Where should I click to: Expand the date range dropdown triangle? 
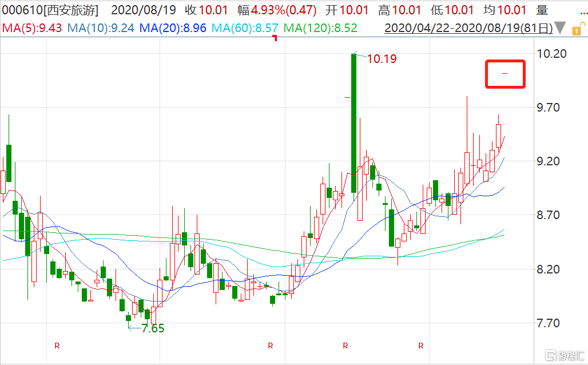560,28
